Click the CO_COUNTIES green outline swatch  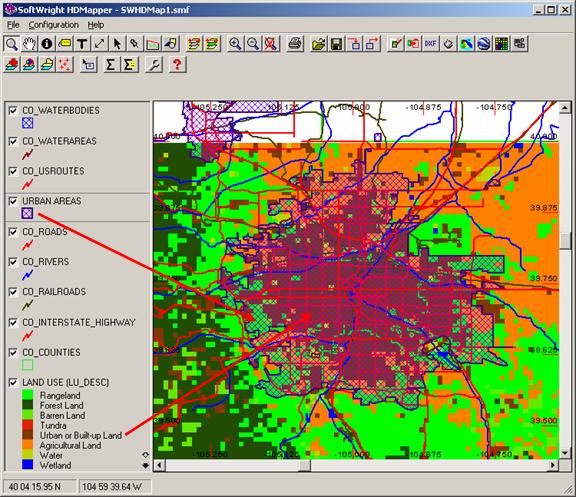point(27,365)
